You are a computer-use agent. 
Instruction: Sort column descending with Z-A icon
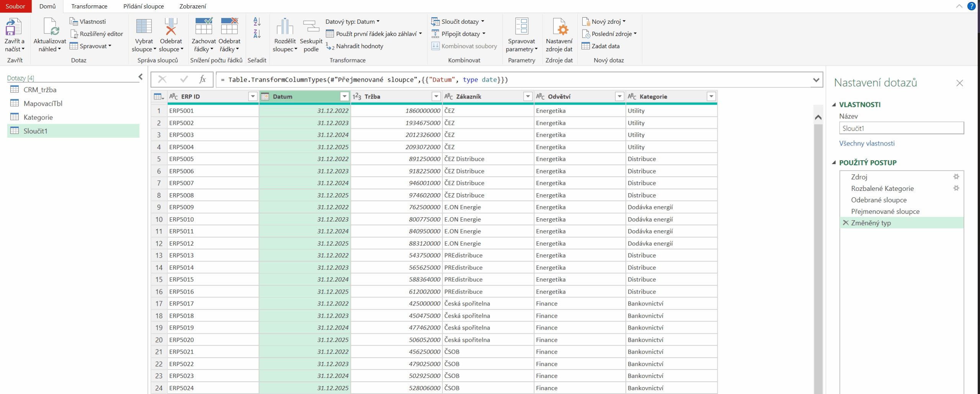click(x=257, y=34)
